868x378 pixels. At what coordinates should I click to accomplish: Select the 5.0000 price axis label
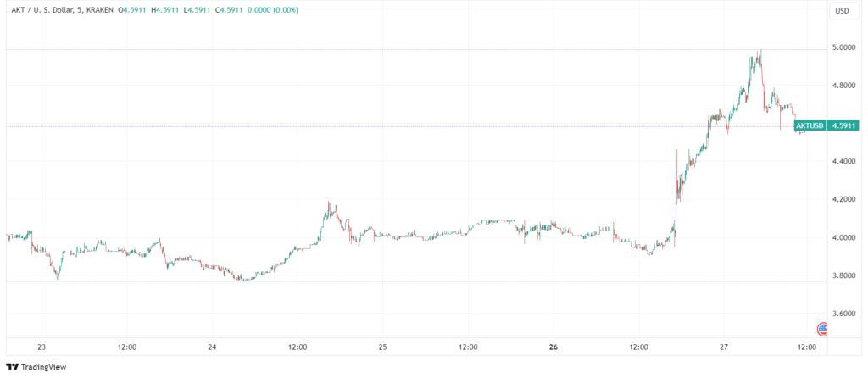click(x=843, y=47)
